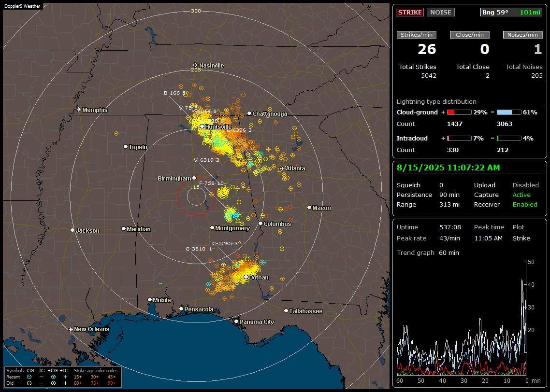Click the 300 range ring label
The height and width of the screenshot is (392, 550).
pyautogui.click(x=196, y=11)
